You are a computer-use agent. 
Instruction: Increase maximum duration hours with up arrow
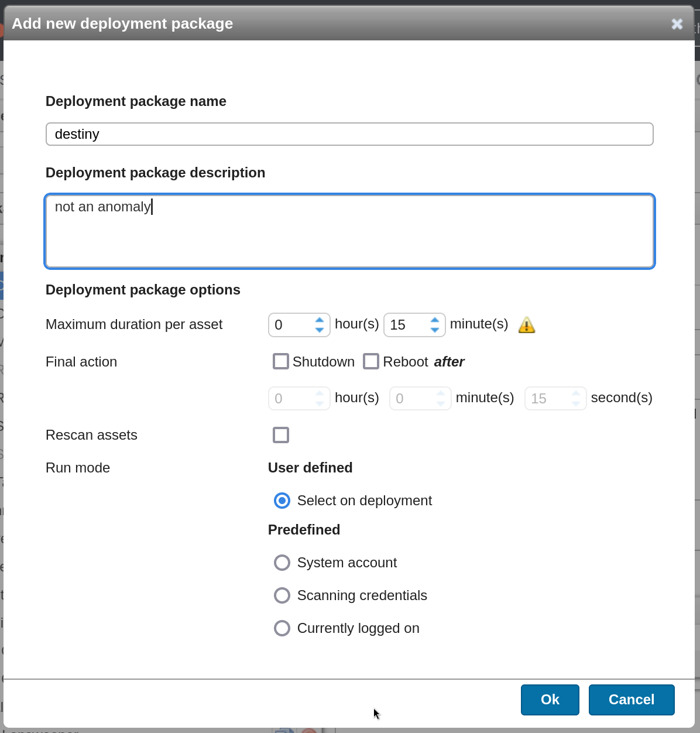(320, 320)
